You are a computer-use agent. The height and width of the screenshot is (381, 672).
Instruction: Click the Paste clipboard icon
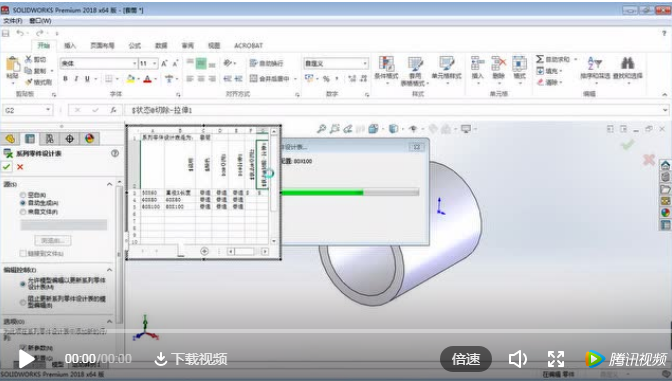[12, 65]
